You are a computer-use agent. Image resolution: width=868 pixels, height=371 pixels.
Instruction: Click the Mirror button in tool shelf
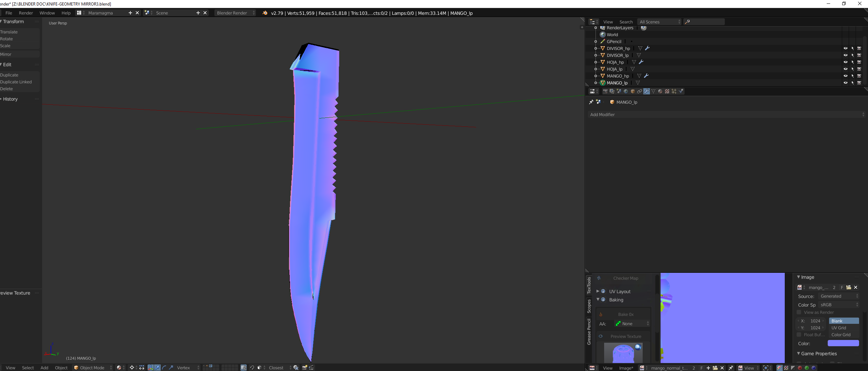point(20,54)
